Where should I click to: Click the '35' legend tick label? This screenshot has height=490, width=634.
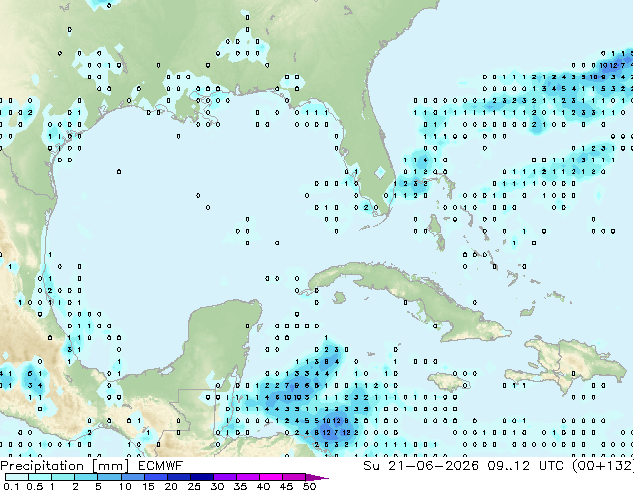(x=240, y=486)
